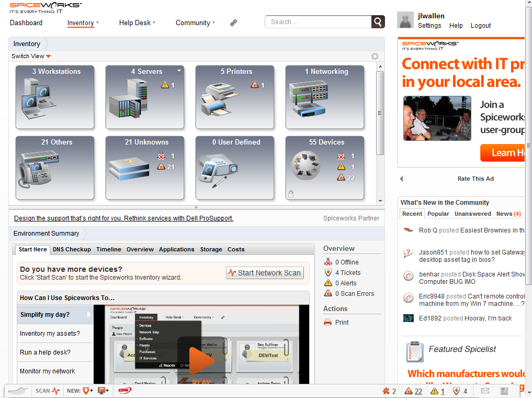Screen dimensions: 532x398
Task: Switch to the Storage tab
Action: 211,249
